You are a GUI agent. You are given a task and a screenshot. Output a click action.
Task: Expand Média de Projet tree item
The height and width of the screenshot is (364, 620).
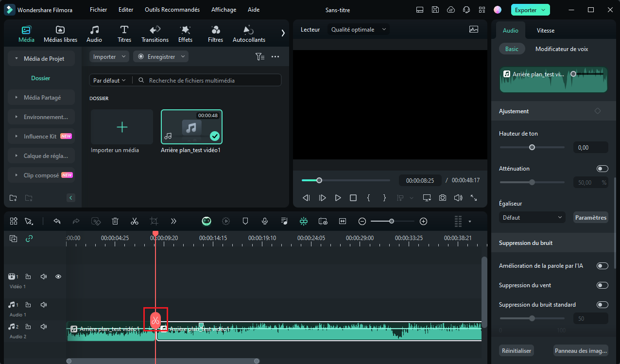41,59
